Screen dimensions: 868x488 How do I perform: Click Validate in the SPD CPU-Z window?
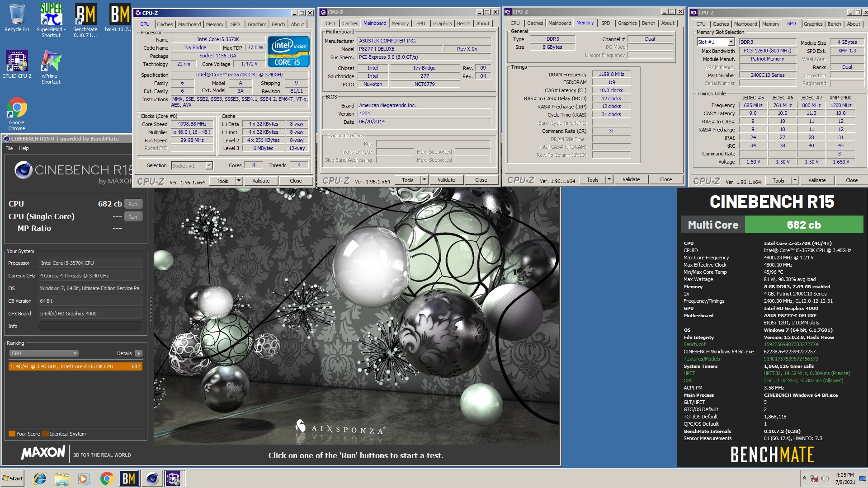(817, 180)
